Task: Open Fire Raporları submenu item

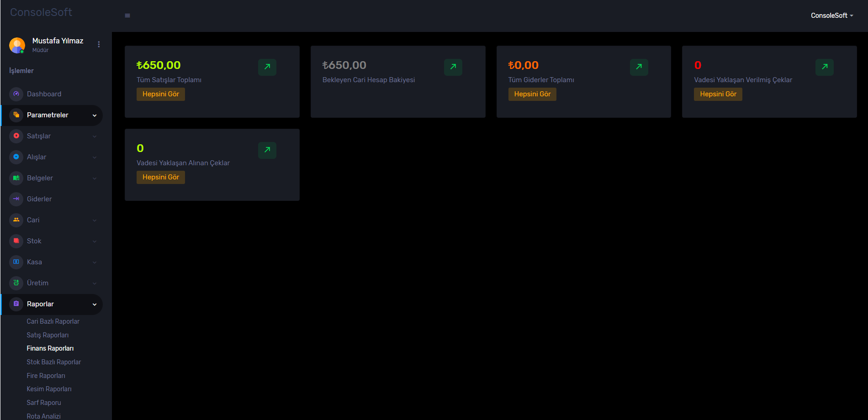Action: coord(46,376)
